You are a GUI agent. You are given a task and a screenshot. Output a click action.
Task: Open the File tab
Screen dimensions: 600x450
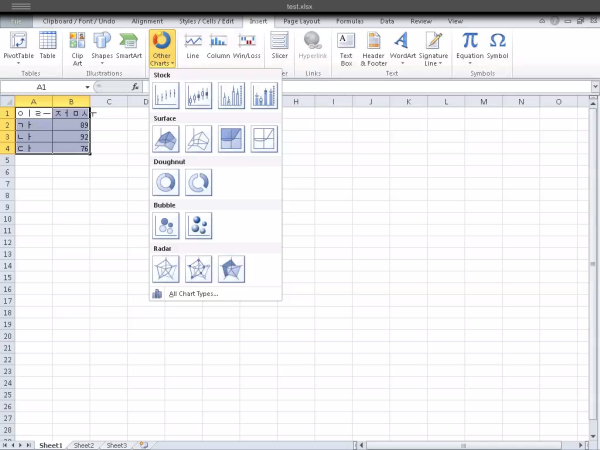coord(16,21)
